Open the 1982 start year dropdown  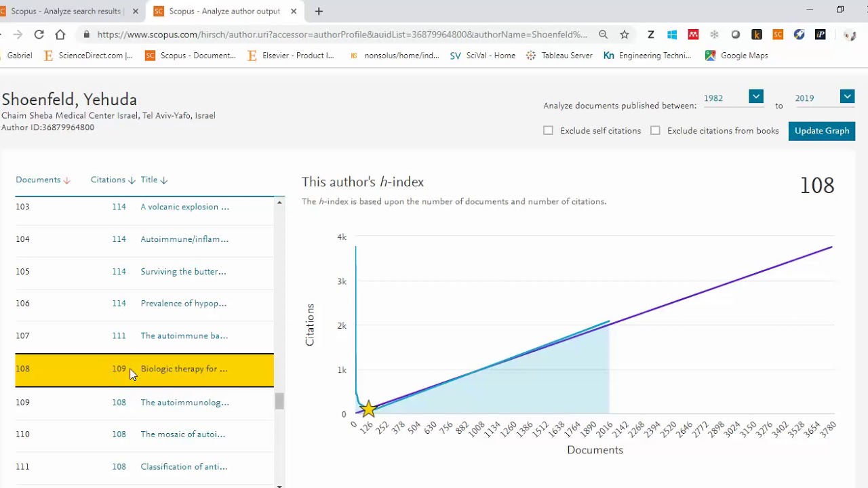click(756, 97)
